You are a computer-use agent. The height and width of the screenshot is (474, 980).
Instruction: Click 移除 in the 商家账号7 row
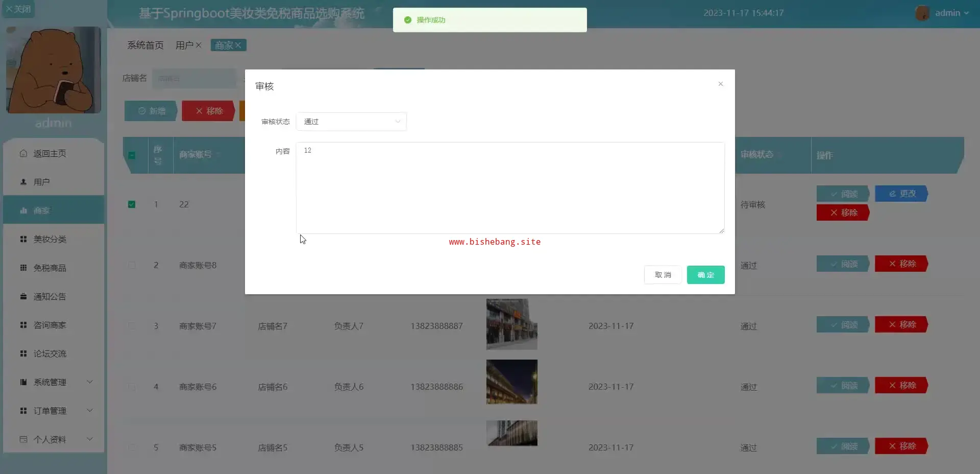tap(901, 324)
